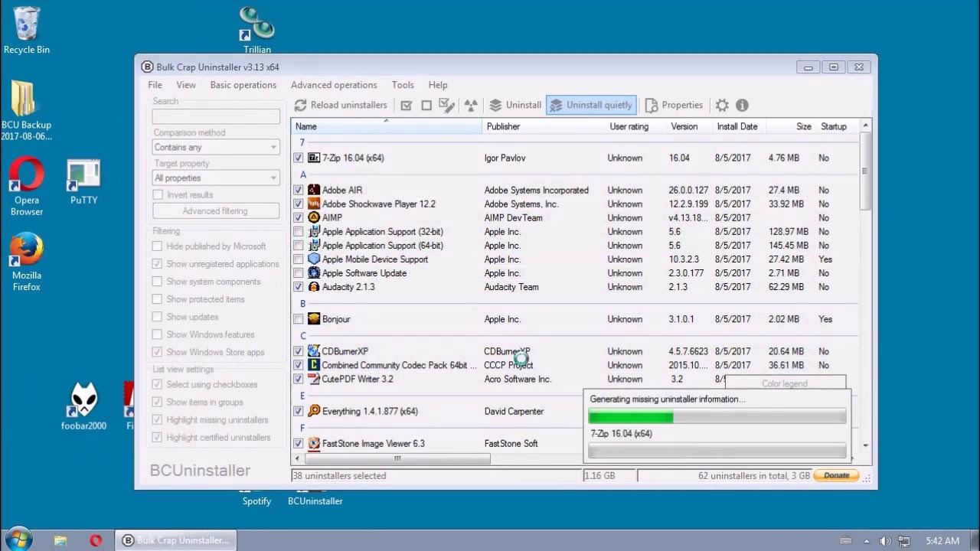
Task: Click the Reload uninstallers toolbar button
Action: click(x=341, y=106)
